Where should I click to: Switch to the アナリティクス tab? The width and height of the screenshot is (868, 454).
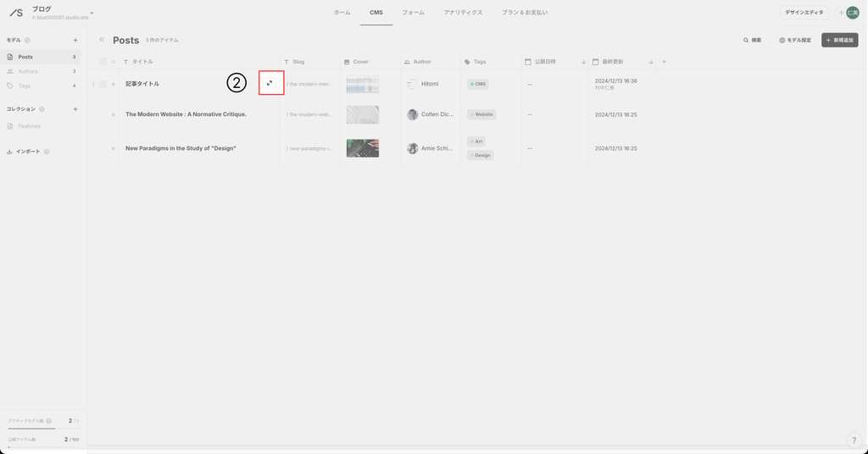pyautogui.click(x=463, y=13)
